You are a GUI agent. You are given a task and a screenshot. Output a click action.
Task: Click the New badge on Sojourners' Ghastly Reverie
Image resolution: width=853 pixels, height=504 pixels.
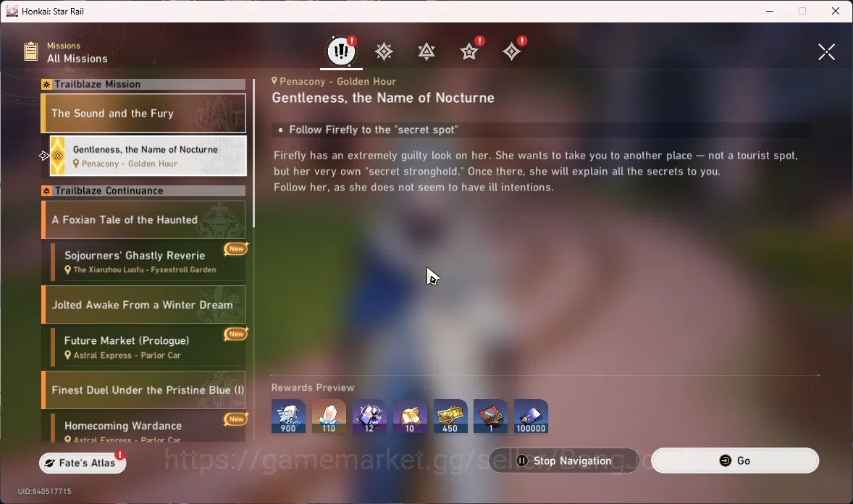pyautogui.click(x=236, y=248)
